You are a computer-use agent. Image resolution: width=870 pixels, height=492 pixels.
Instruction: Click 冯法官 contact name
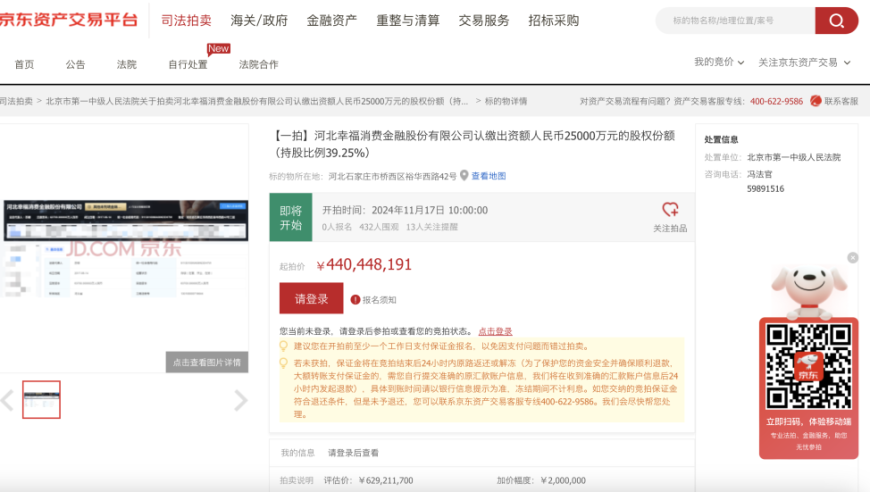760,174
